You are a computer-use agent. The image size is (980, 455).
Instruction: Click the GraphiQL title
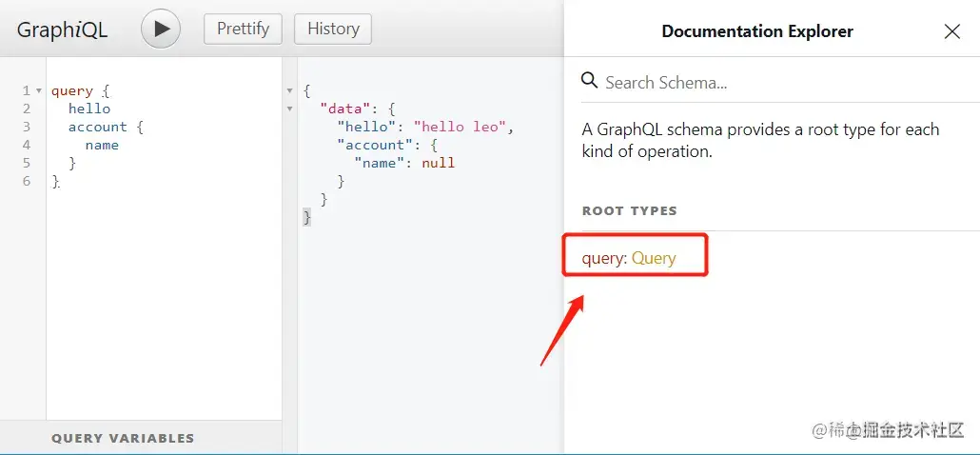tap(62, 30)
